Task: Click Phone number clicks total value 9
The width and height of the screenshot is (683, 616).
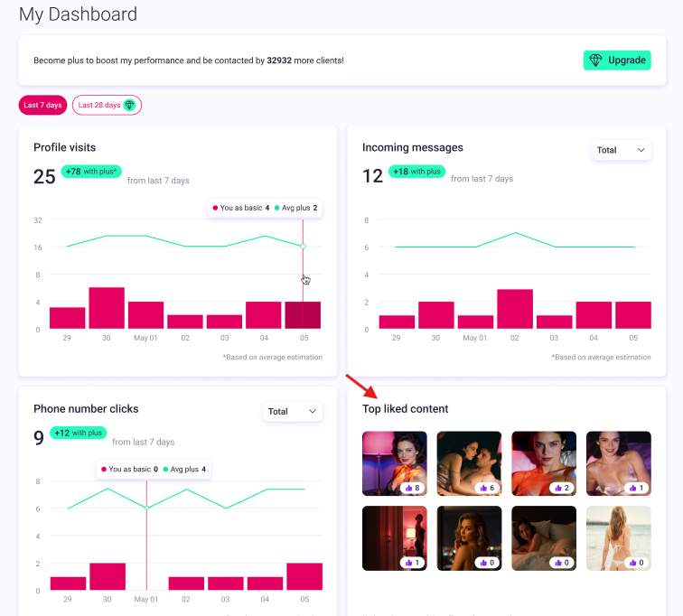Action: click(39, 438)
